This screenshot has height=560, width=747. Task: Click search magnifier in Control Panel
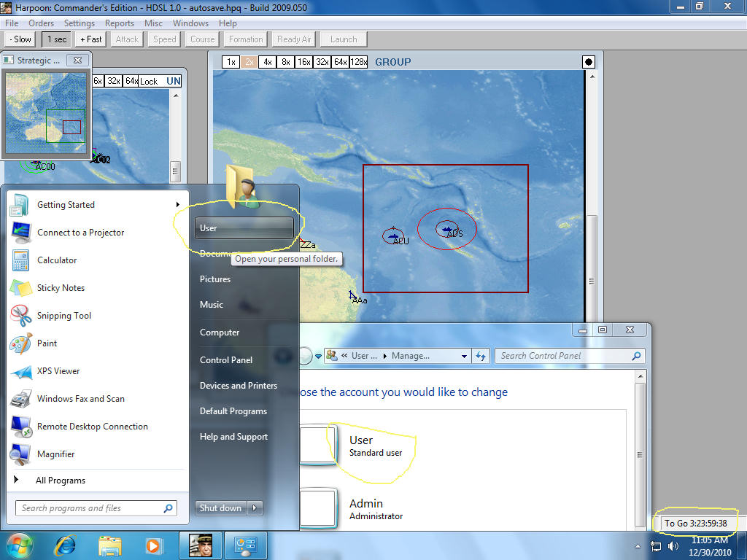636,356
